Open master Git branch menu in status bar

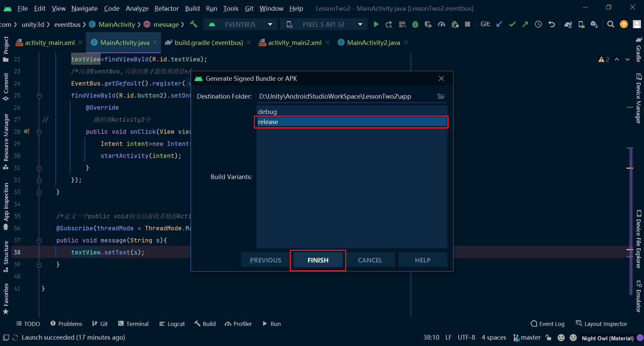click(527, 337)
